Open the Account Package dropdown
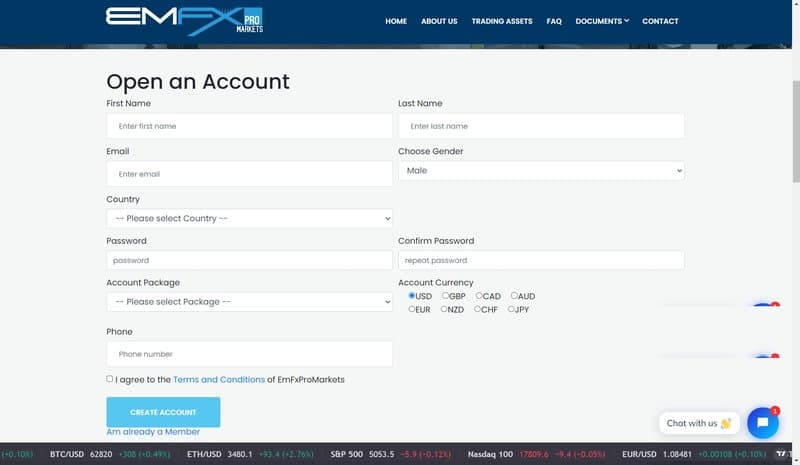800x465 pixels. [x=249, y=302]
